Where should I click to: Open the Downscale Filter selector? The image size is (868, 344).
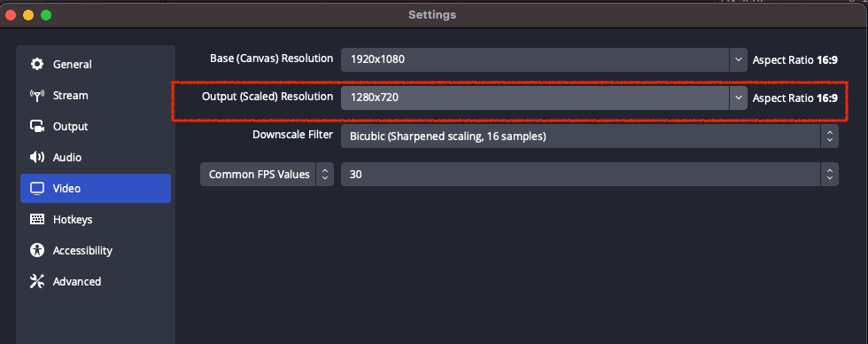point(590,137)
